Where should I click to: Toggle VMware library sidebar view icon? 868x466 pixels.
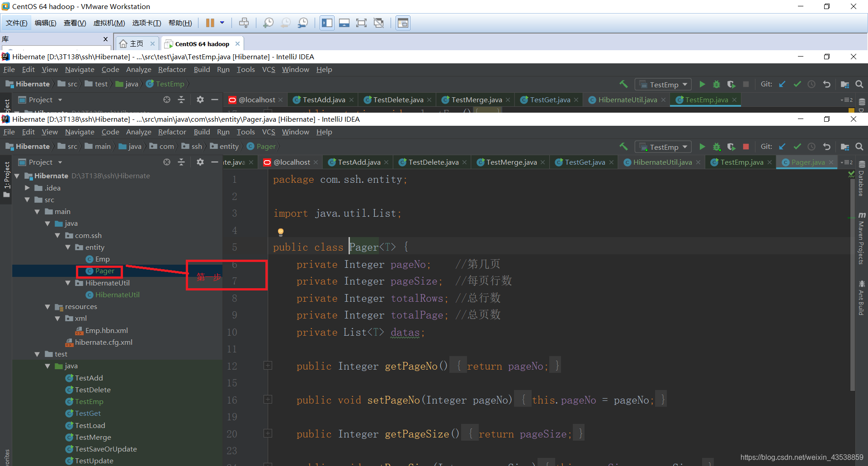(327, 23)
